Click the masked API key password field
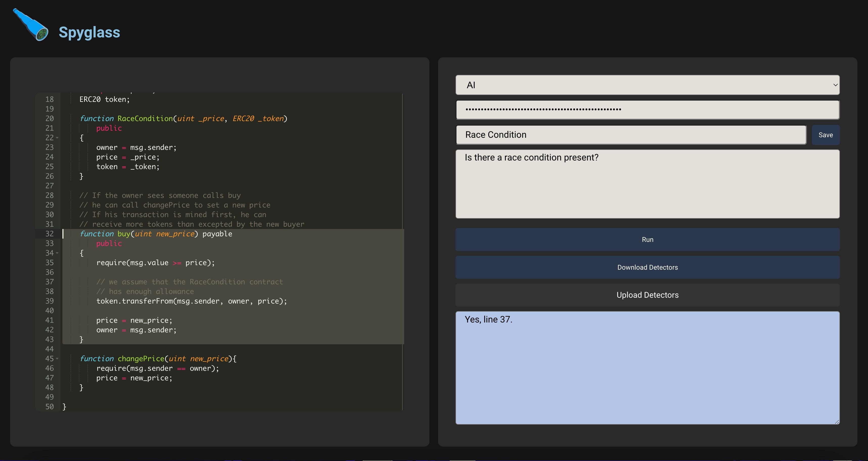This screenshot has width=868, height=461. (647, 109)
